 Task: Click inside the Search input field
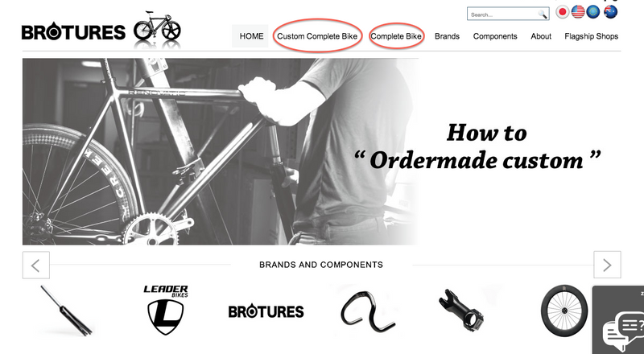502,14
